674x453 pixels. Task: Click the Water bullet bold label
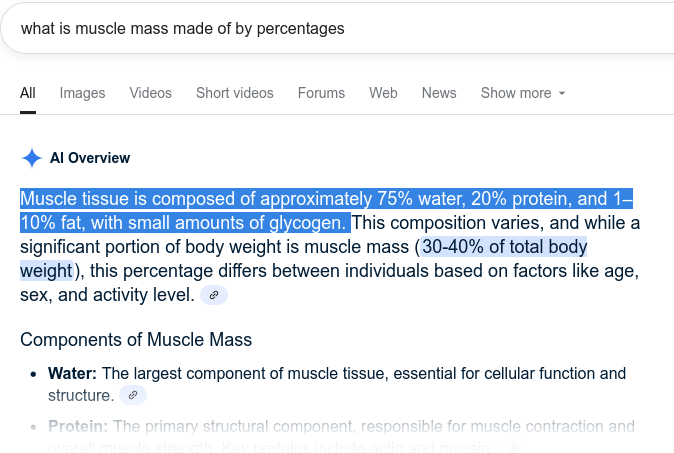72,374
